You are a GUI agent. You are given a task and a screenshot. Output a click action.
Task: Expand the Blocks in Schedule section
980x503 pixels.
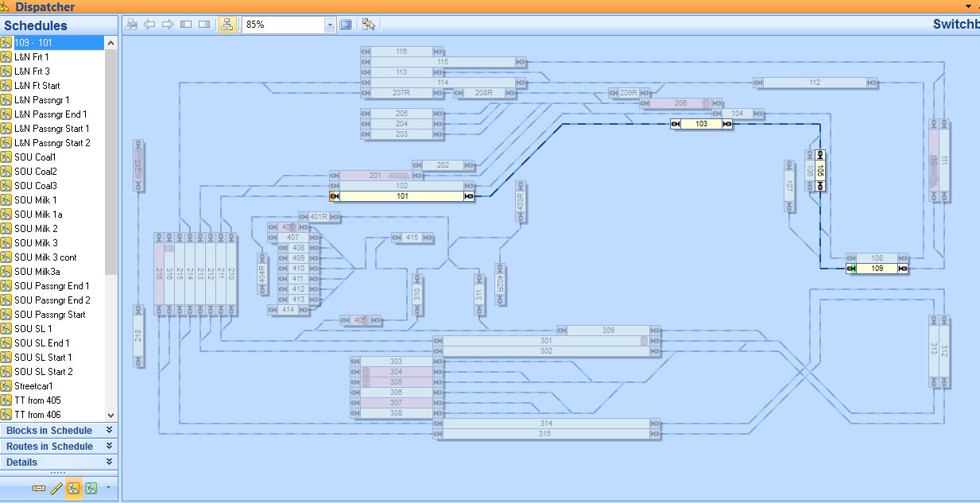coord(109,430)
